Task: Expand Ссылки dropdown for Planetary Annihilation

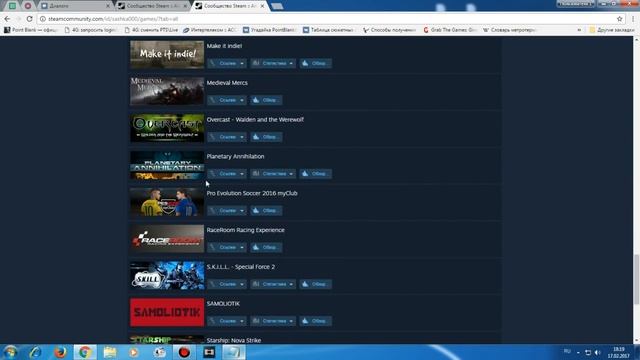Action: (227, 173)
